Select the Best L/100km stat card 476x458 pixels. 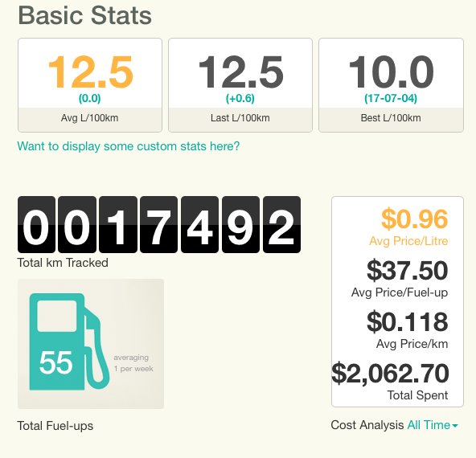391,85
